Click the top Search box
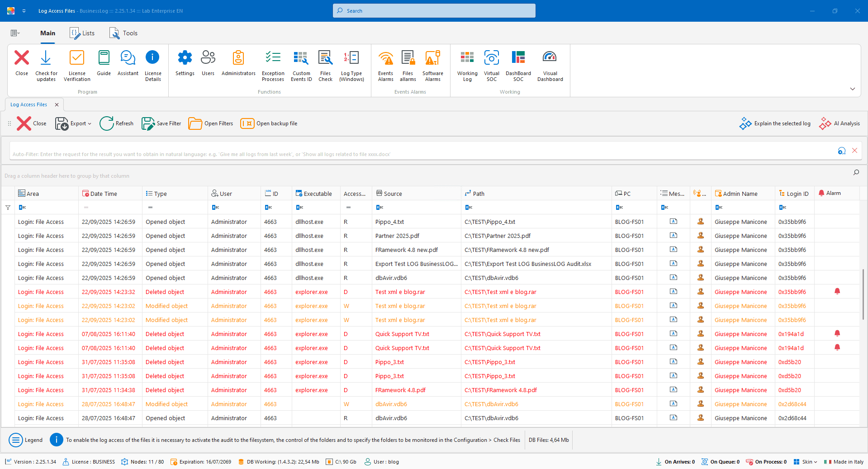Screen dimensions: 868x469 (x=434, y=11)
